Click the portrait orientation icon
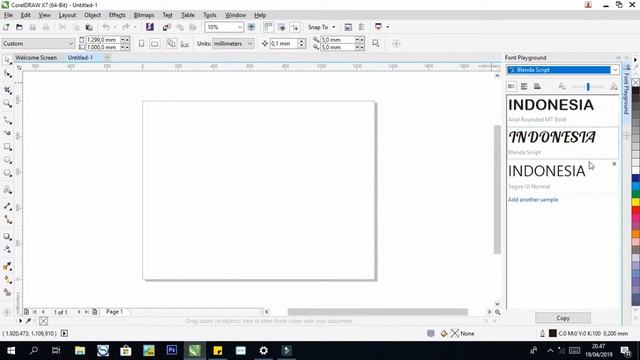 click(x=141, y=44)
